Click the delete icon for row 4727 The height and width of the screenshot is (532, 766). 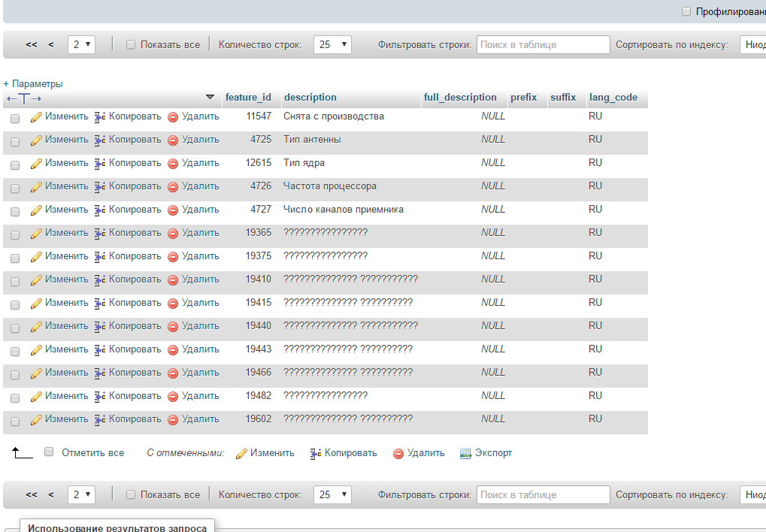pos(173,210)
